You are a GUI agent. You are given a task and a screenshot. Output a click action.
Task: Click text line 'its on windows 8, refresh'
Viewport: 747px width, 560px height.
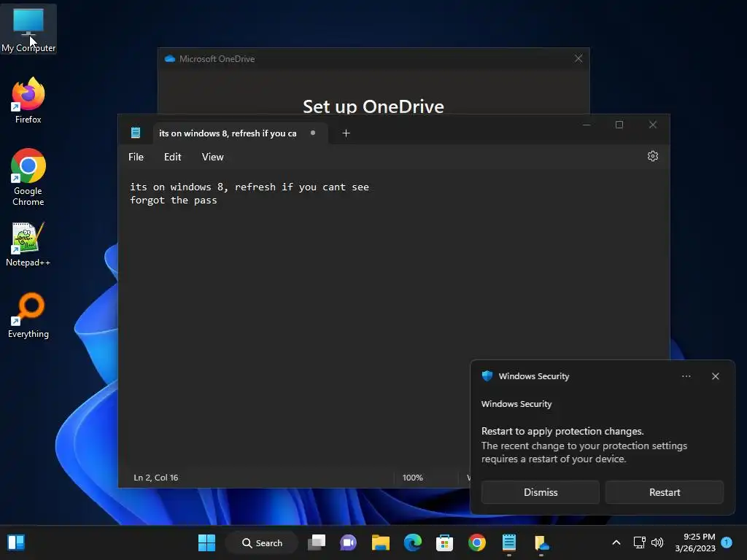click(249, 187)
